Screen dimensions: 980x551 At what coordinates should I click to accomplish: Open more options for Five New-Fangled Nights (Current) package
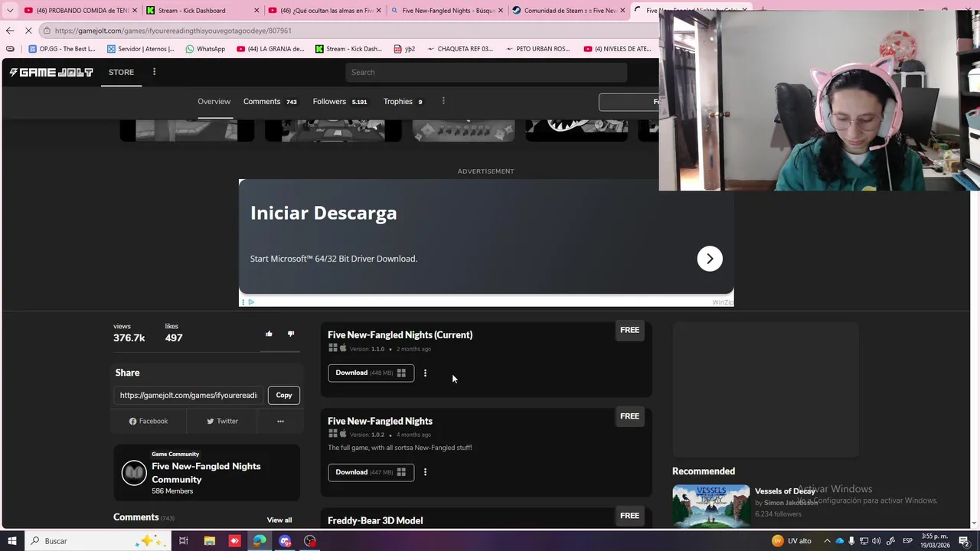tap(425, 373)
